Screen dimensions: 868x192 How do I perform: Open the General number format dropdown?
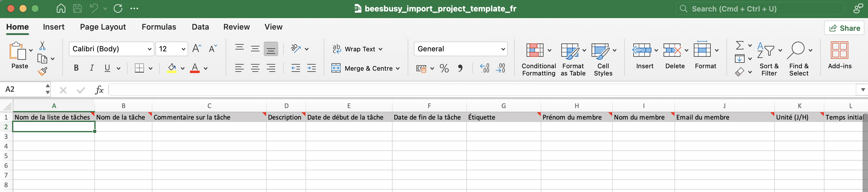[x=503, y=49]
